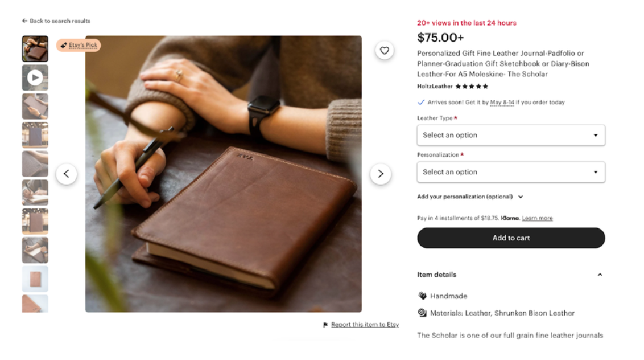Play the product video thumbnail
Image resolution: width=644 pixels, height=360 pixels.
[35, 77]
